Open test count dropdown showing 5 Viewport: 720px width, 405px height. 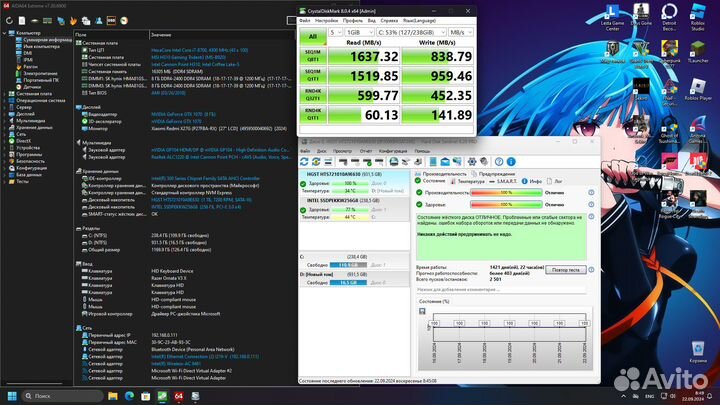[336, 32]
